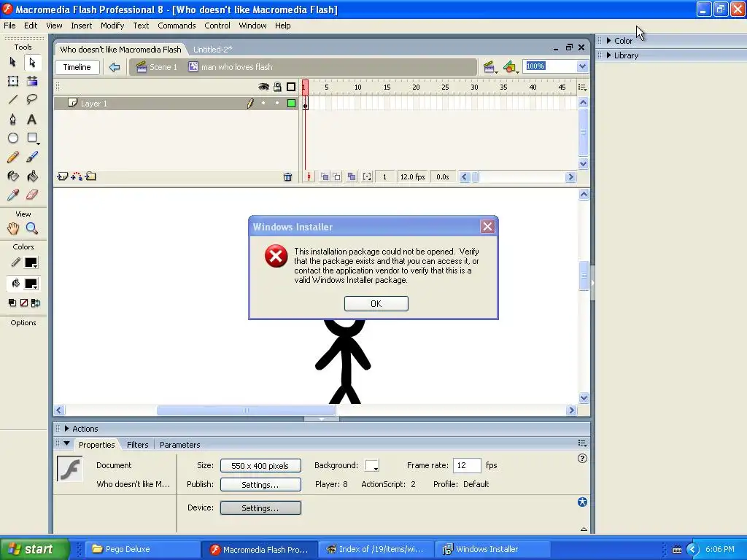This screenshot has width=747, height=560.
Task: Toggle the Timeline button
Action: [x=77, y=67]
